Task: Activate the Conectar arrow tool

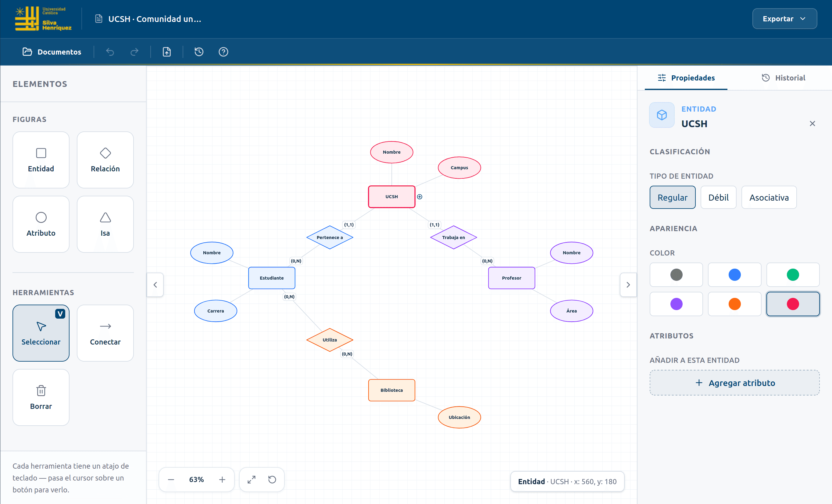Action: 105,333
